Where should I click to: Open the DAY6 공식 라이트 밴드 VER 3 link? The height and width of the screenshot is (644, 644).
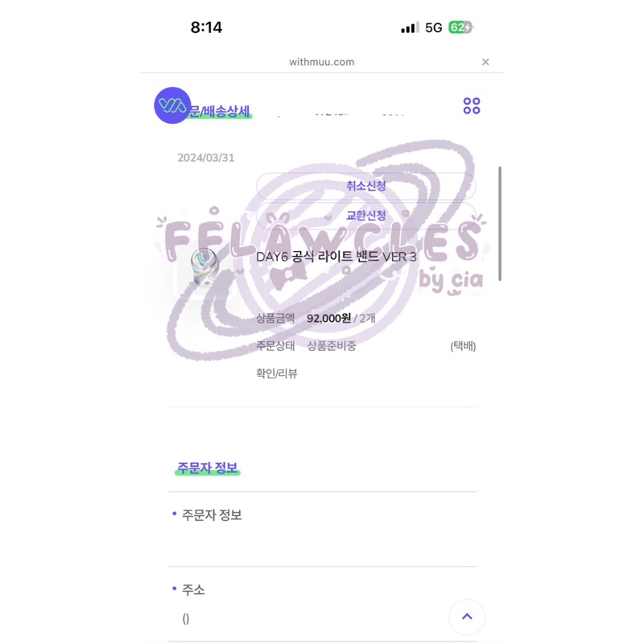coord(336,257)
